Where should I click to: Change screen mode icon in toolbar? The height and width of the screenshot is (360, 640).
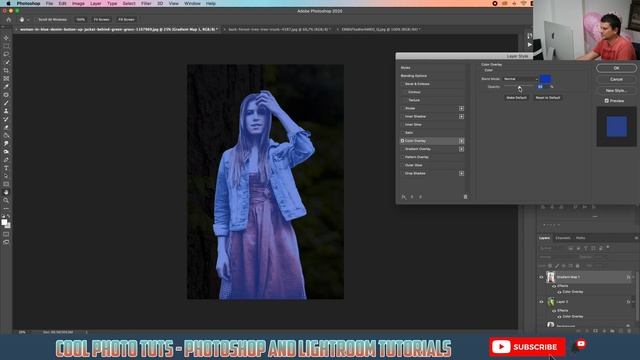click(6, 242)
